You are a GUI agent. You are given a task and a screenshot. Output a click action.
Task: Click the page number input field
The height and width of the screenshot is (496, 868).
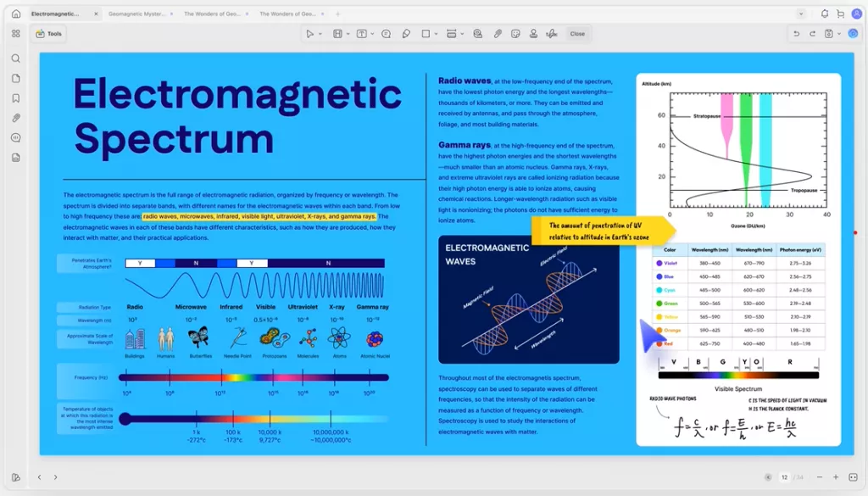[785, 476]
